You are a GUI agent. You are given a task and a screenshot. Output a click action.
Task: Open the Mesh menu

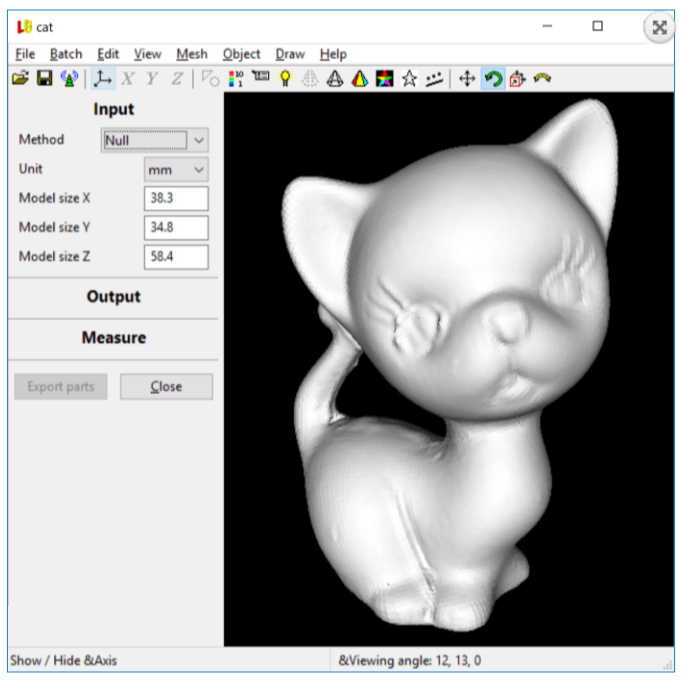(192, 54)
